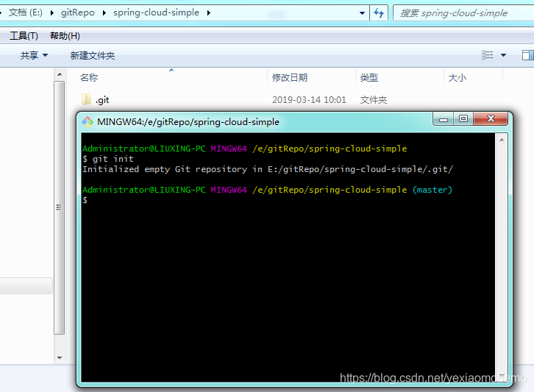
Task: Open the view options icon in Explorer toolbar
Action: click(x=488, y=55)
